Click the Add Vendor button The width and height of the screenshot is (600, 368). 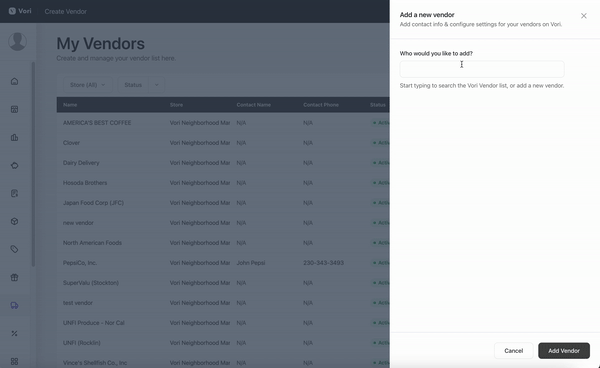[x=564, y=350]
